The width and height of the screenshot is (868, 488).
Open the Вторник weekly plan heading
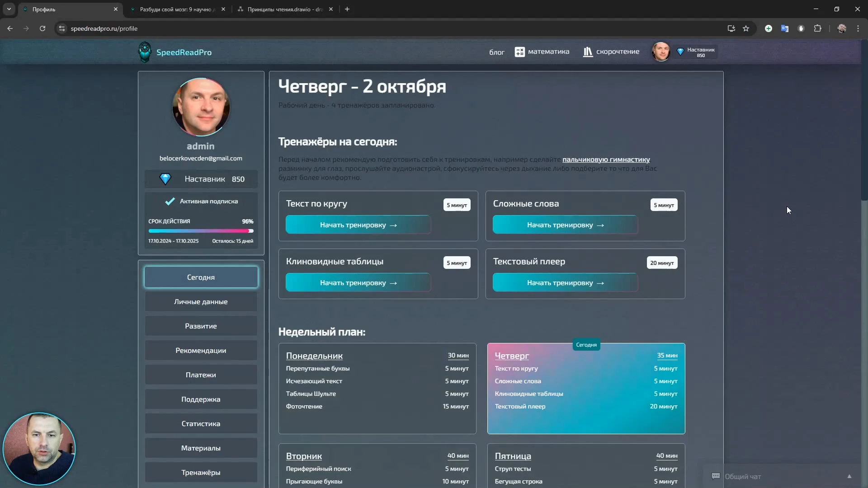tap(304, 456)
